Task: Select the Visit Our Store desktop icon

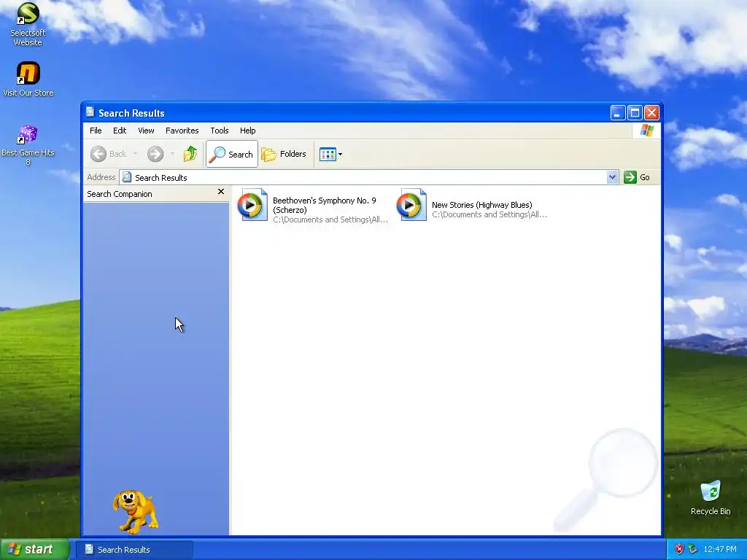Action: (x=28, y=79)
